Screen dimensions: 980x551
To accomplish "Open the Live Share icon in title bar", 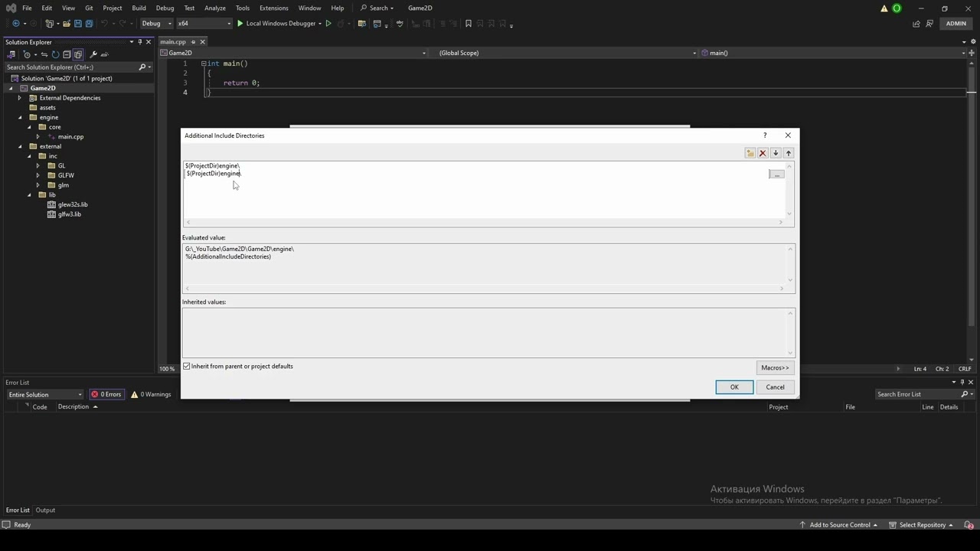I will point(916,24).
